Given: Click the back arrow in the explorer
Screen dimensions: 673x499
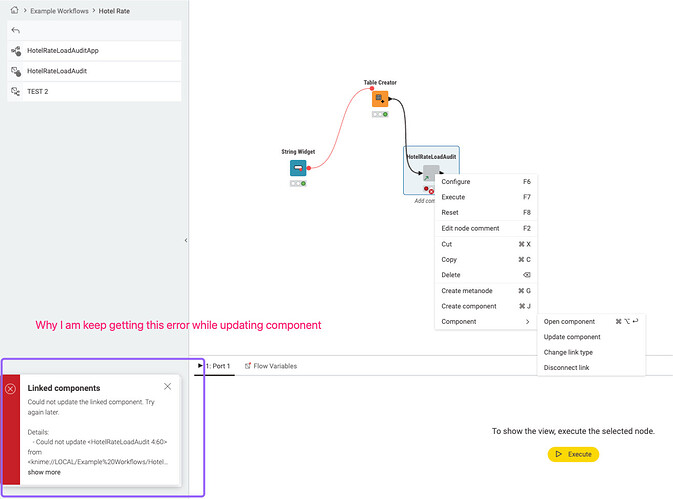Looking at the screenshot, I should click(15, 30).
